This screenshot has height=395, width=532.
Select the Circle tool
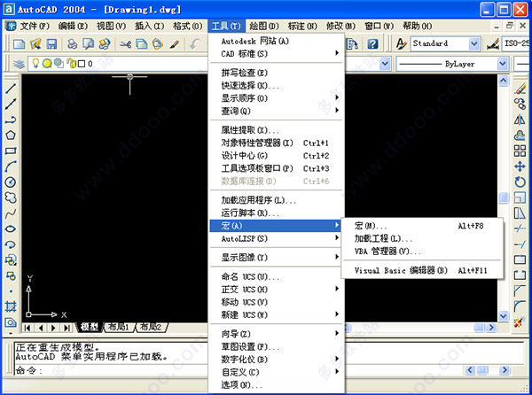click(x=10, y=182)
